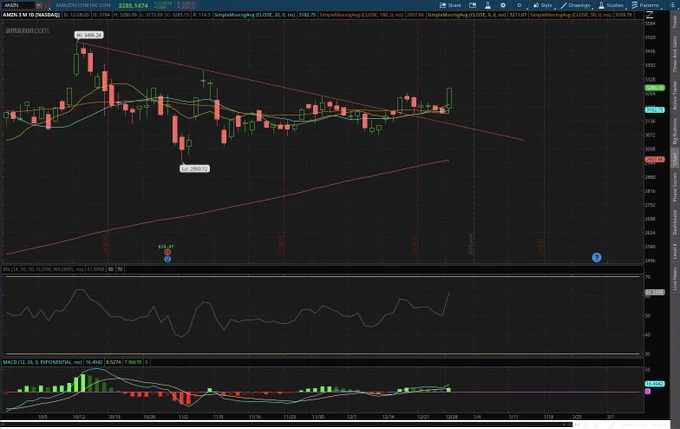Click the RSI study label in the lower panel
The width and height of the screenshot is (680, 429).
(43, 269)
